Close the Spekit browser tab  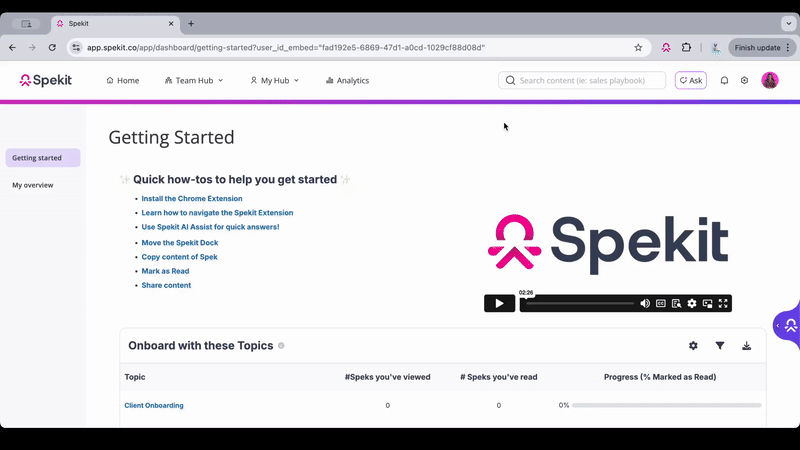point(171,23)
